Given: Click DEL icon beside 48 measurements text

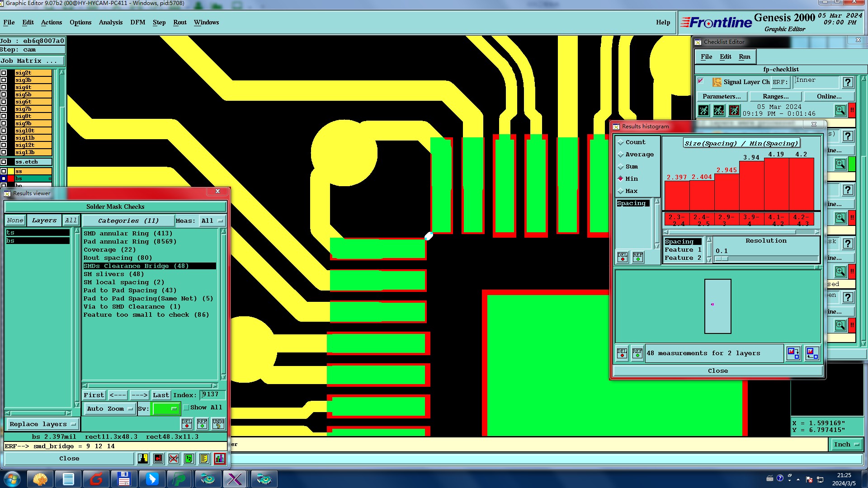Looking at the screenshot, I should coord(623,353).
